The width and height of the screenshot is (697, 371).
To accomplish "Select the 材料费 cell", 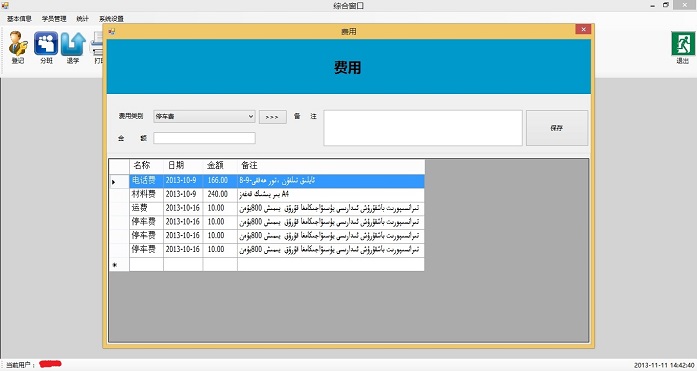I will coord(146,195).
